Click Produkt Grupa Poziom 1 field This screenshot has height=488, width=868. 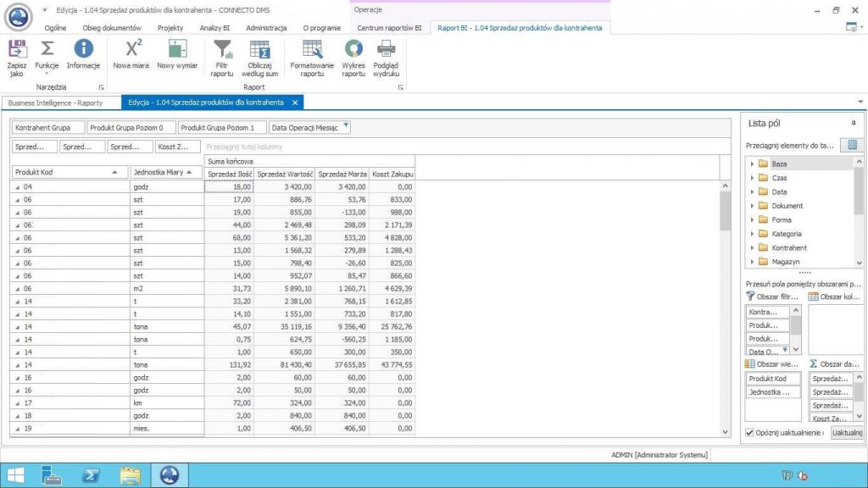(222, 128)
